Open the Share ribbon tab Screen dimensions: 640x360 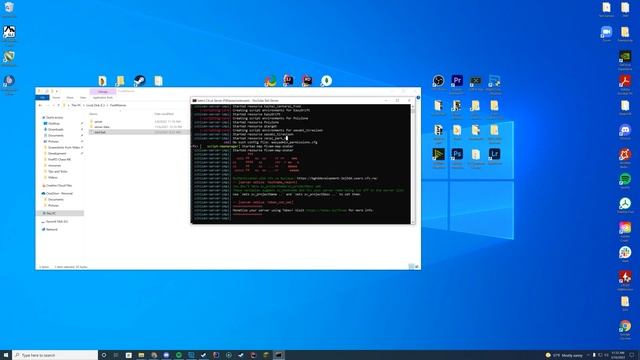[x=70, y=98]
